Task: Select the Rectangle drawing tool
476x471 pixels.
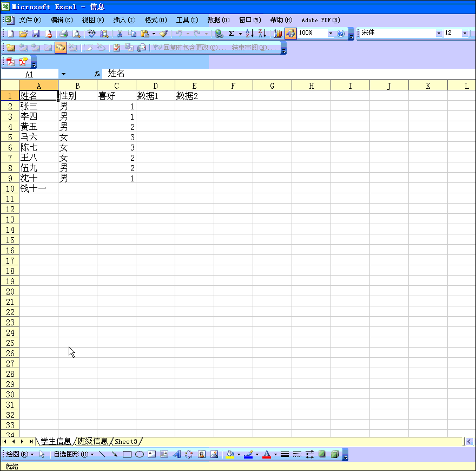Action: pos(127,454)
